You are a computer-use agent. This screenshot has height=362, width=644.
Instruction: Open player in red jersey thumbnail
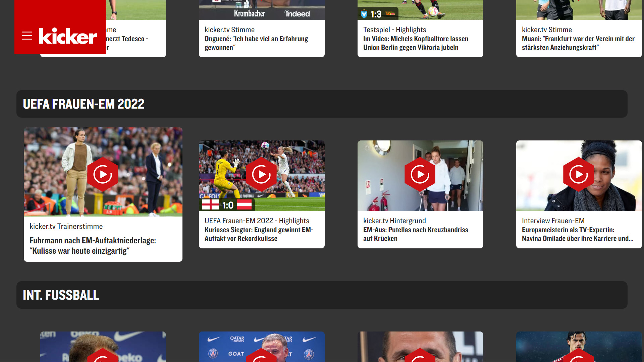click(579, 347)
